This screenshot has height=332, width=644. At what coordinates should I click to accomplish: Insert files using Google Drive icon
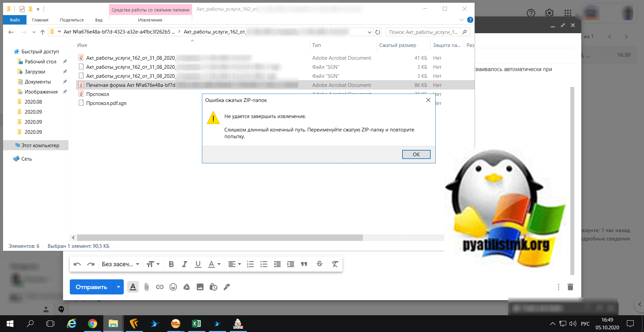point(186,287)
